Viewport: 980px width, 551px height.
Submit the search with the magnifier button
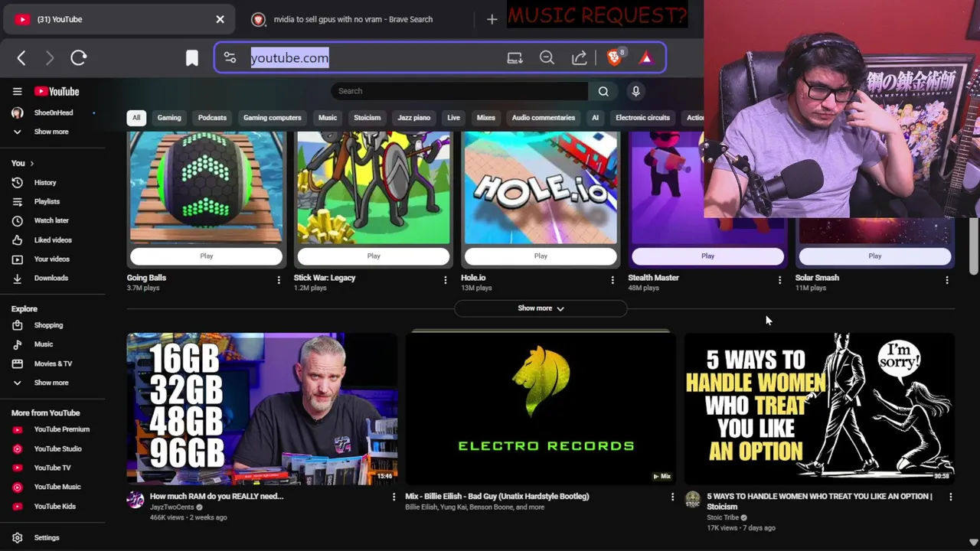(x=603, y=91)
